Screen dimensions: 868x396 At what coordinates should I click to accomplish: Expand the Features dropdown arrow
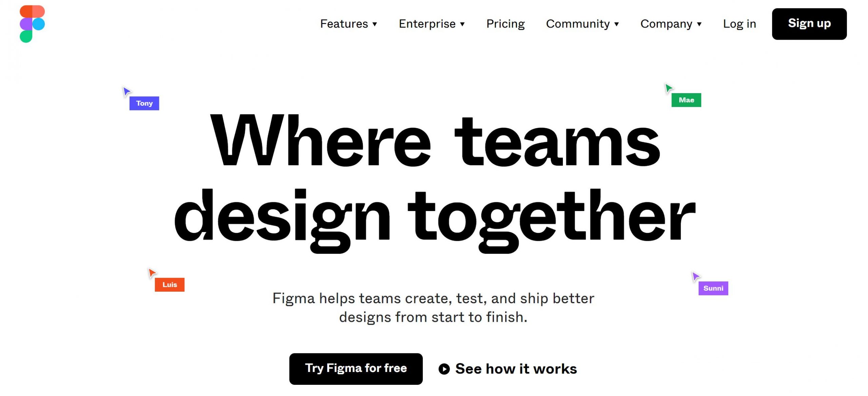click(x=375, y=24)
